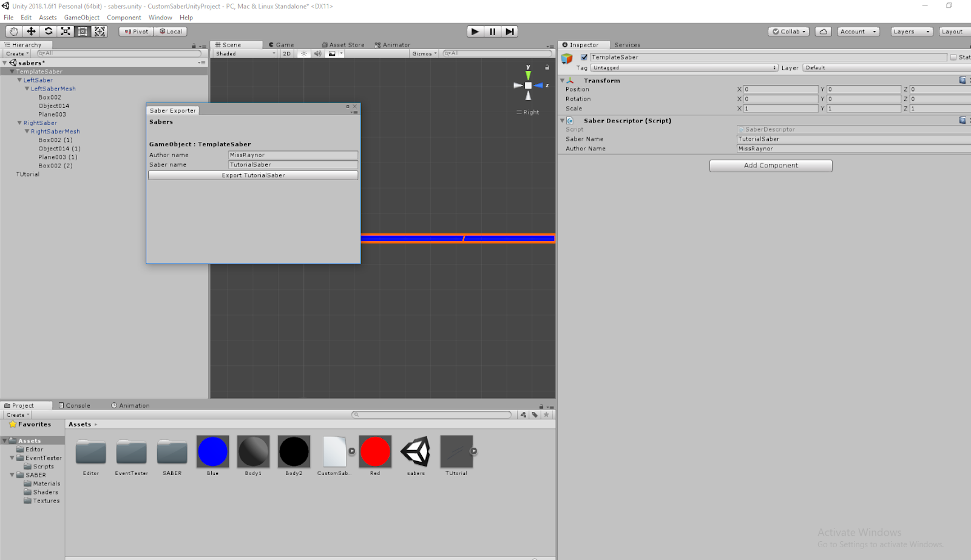Switch handle orientation to Local
Viewport: 971px width, 560px height.
click(x=171, y=31)
